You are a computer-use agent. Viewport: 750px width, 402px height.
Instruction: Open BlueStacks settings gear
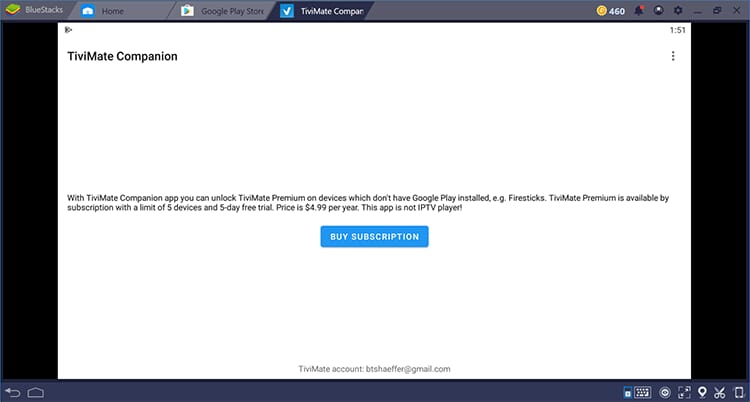coord(678,10)
